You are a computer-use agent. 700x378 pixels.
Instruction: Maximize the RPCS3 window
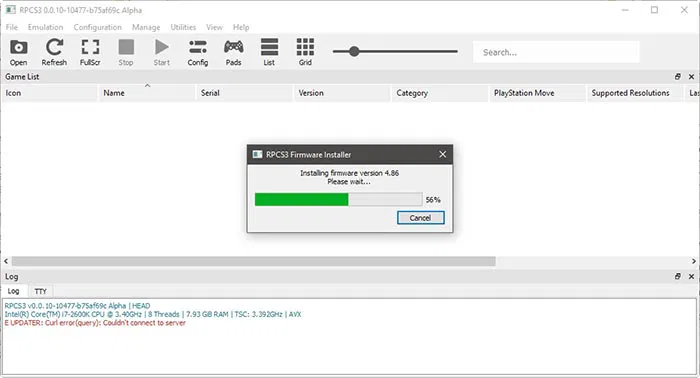click(x=654, y=10)
